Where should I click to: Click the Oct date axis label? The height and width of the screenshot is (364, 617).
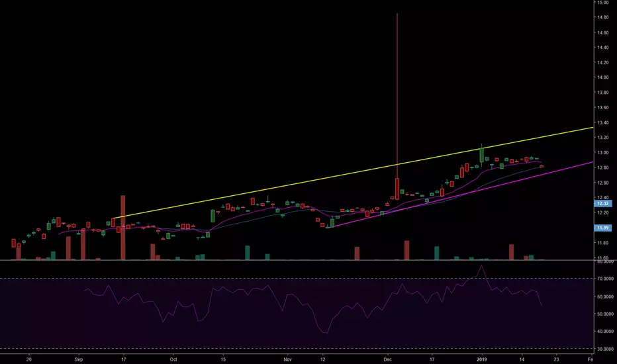[173, 359]
